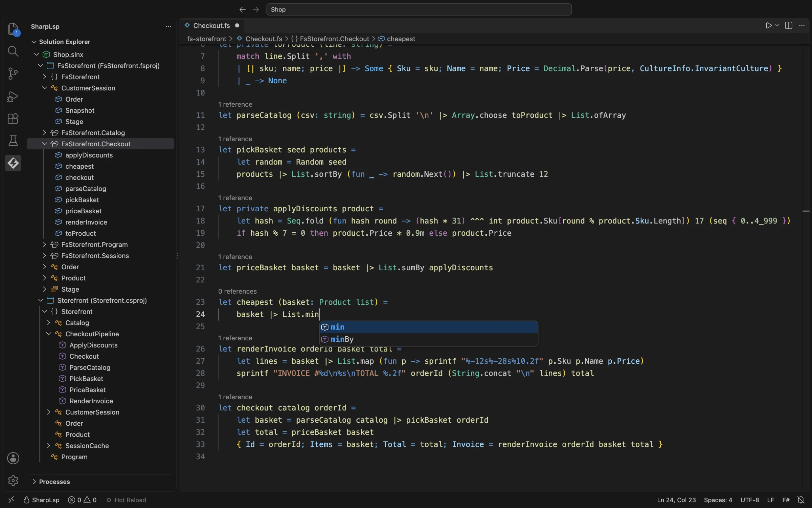
Task: Open the Run and Debug view
Action: [13, 97]
